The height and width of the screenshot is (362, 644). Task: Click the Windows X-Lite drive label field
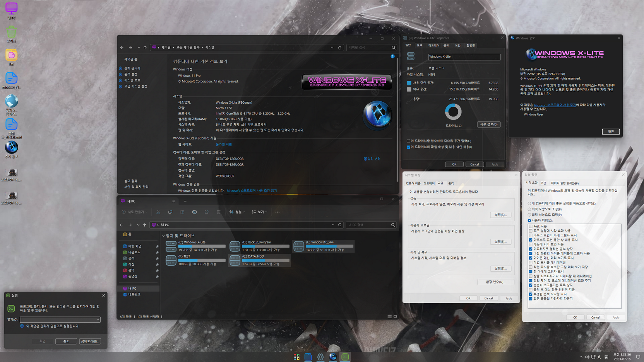(x=464, y=57)
